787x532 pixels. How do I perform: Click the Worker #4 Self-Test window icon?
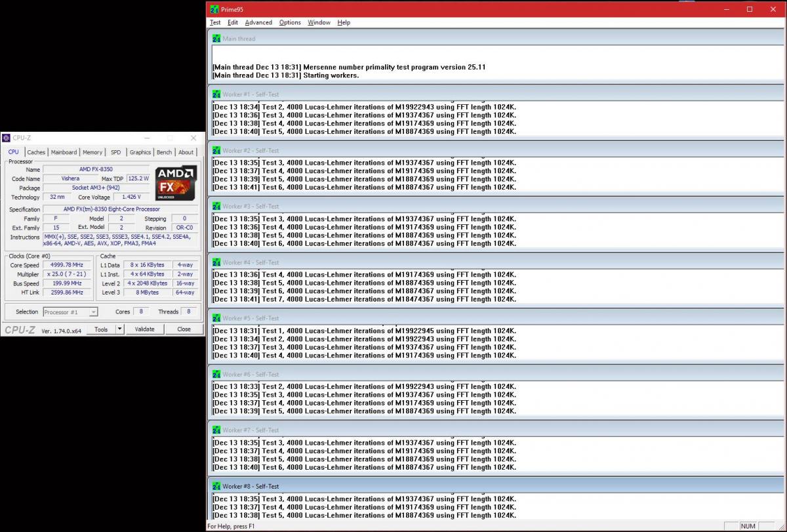(x=216, y=262)
